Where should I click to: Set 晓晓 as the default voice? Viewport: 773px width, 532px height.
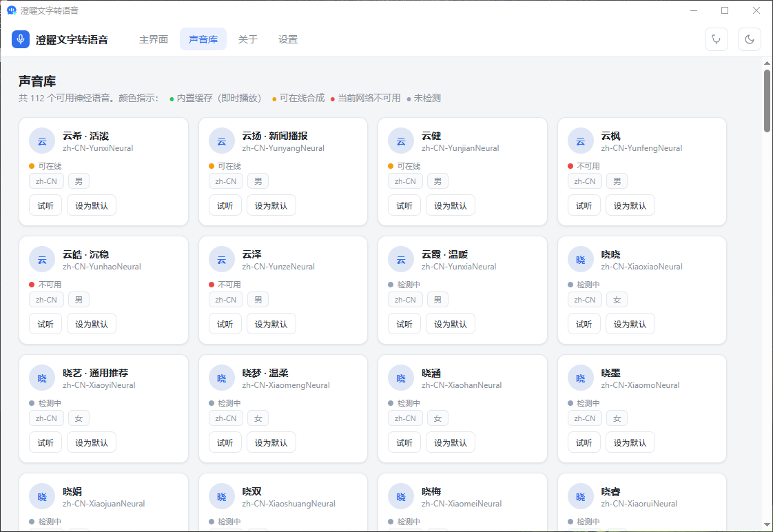[630, 324]
